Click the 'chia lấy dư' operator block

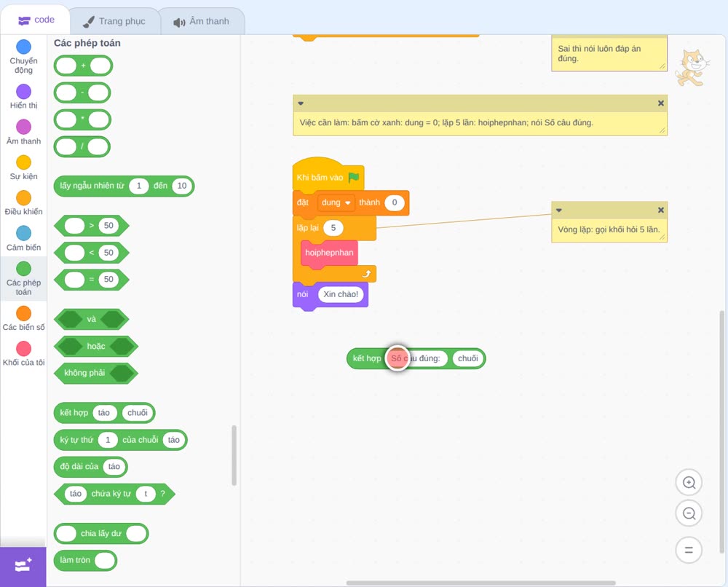point(101,534)
